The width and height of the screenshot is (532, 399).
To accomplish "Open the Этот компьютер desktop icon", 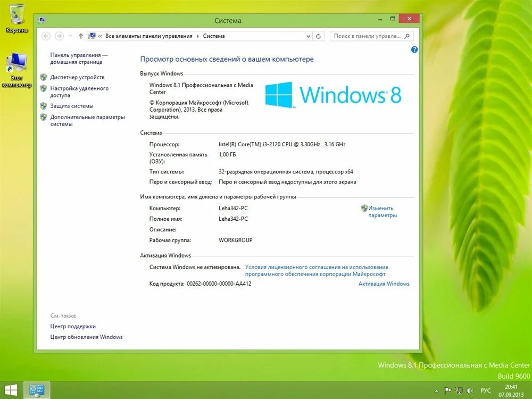I will [16, 70].
